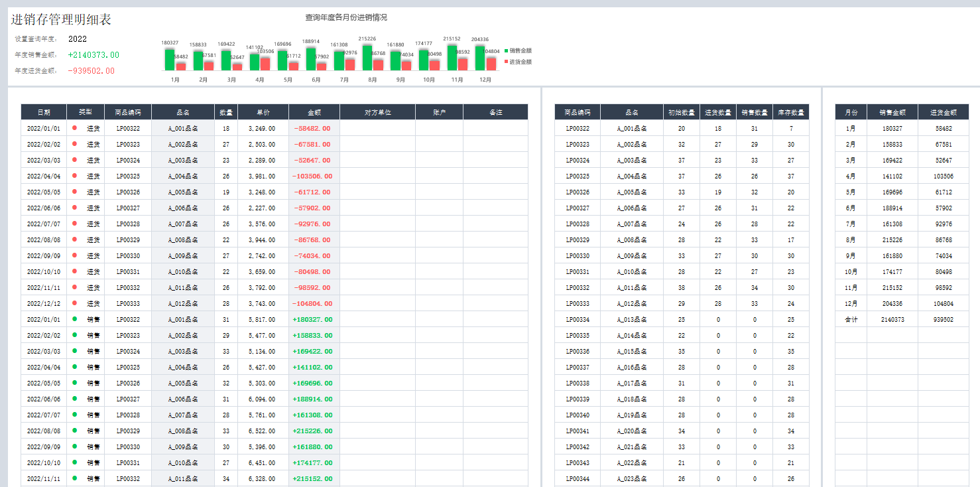Screen dimensions: 980x487
Task: Click the red dot in the 2022/01/01 进货 row
Action: click(75, 127)
